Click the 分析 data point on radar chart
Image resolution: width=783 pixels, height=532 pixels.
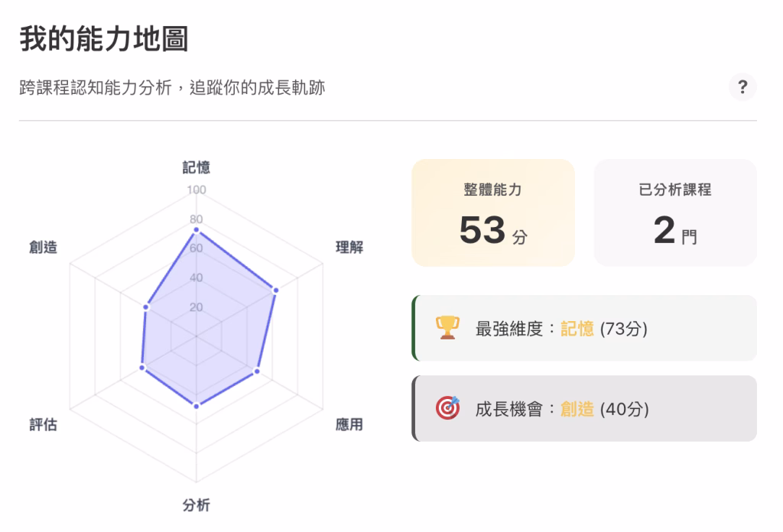tap(197, 406)
